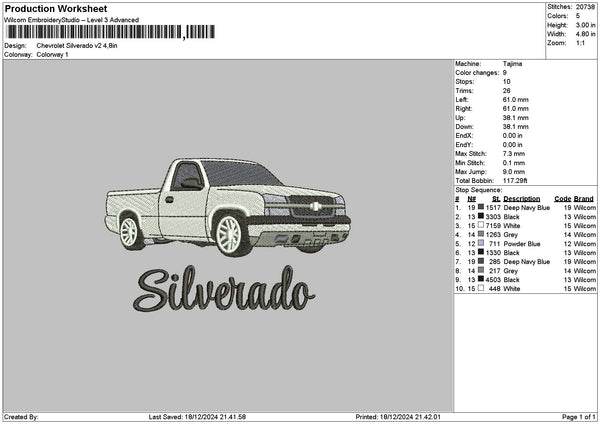Click the 'EndX:' label
The width and height of the screenshot is (600, 424).
click(464, 136)
